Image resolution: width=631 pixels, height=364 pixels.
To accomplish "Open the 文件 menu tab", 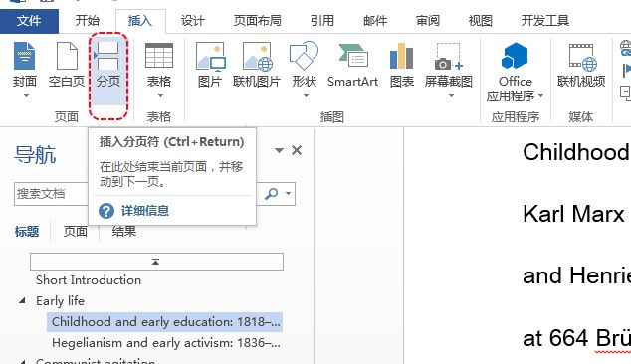I will 29,21.
